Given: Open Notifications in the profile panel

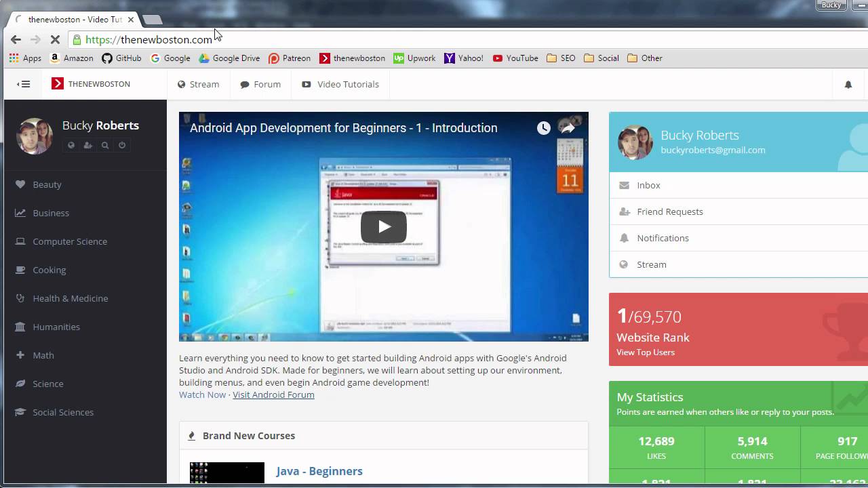Looking at the screenshot, I should pyautogui.click(x=738, y=238).
